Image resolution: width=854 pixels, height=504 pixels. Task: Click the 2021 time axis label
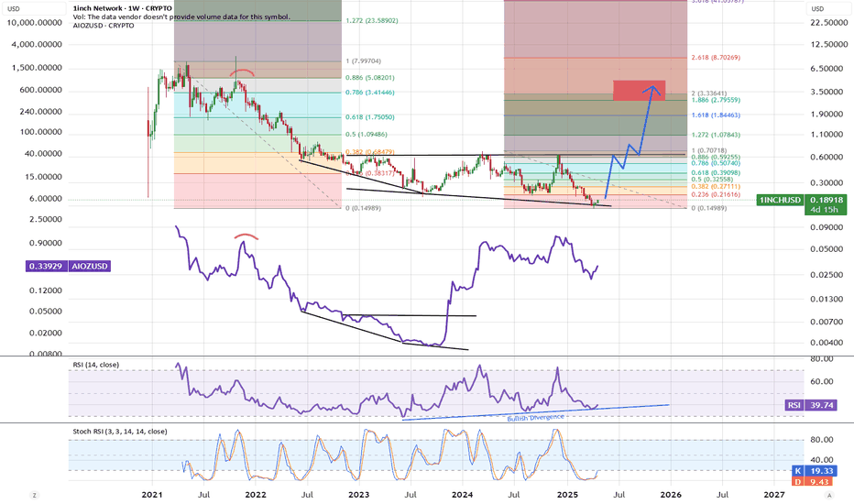click(152, 495)
